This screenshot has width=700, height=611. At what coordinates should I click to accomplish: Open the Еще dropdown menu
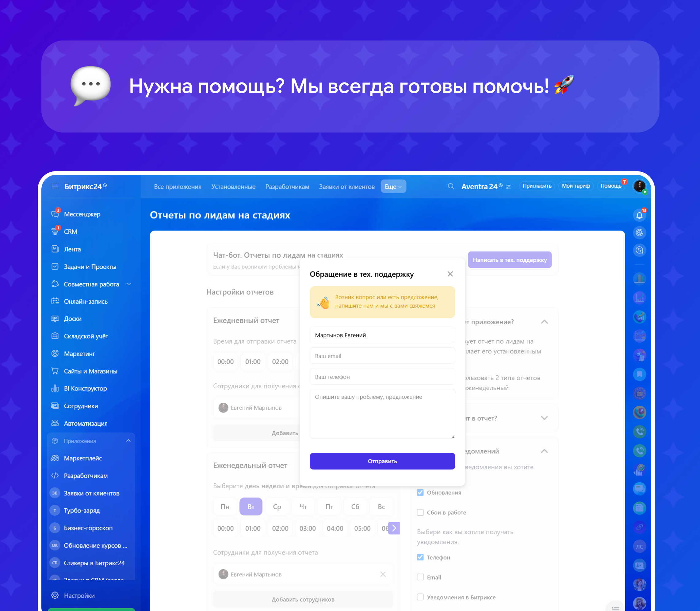coord(393,186)
